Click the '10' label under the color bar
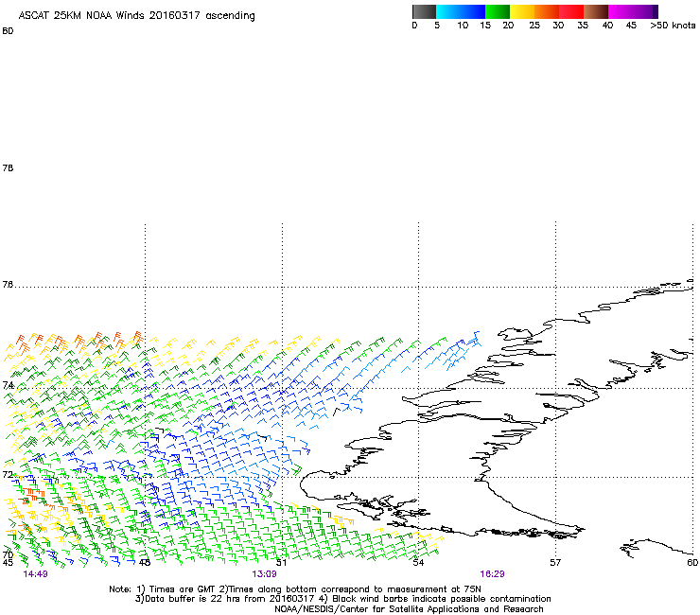The height and width of the screenshot is (615, 700). [463, 26]
